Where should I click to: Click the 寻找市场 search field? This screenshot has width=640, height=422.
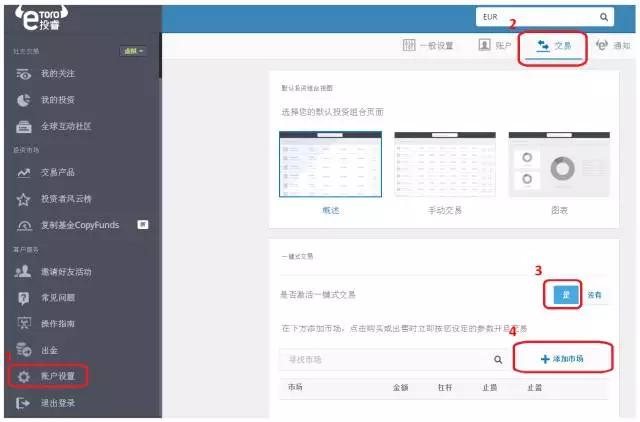(383, 359)
